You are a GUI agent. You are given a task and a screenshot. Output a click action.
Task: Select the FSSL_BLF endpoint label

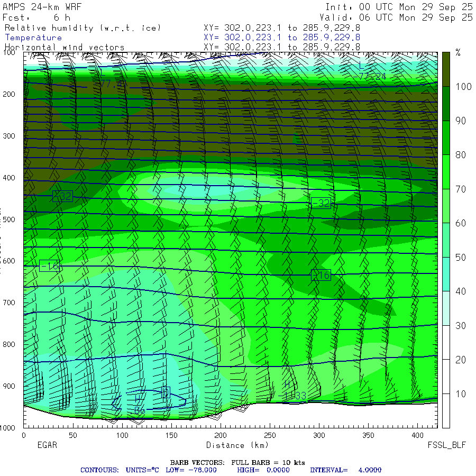447,445
